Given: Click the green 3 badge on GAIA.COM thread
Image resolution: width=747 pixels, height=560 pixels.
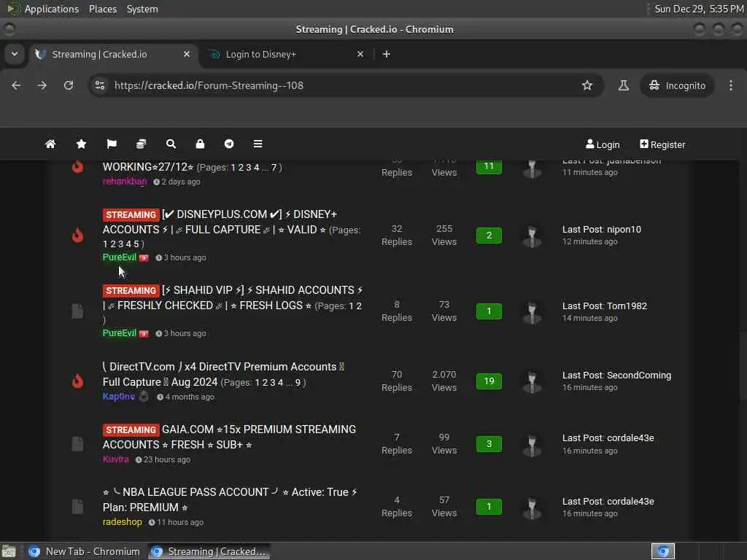Looking at the screenshot, I should coord(489,444).
